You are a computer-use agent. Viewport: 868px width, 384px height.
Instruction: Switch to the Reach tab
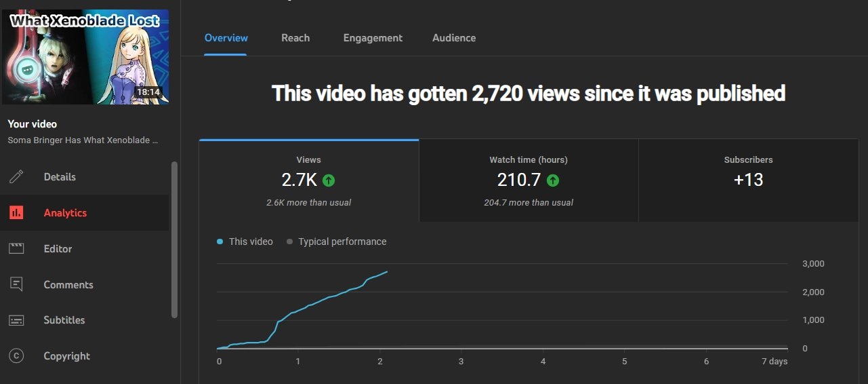point(295,38)
